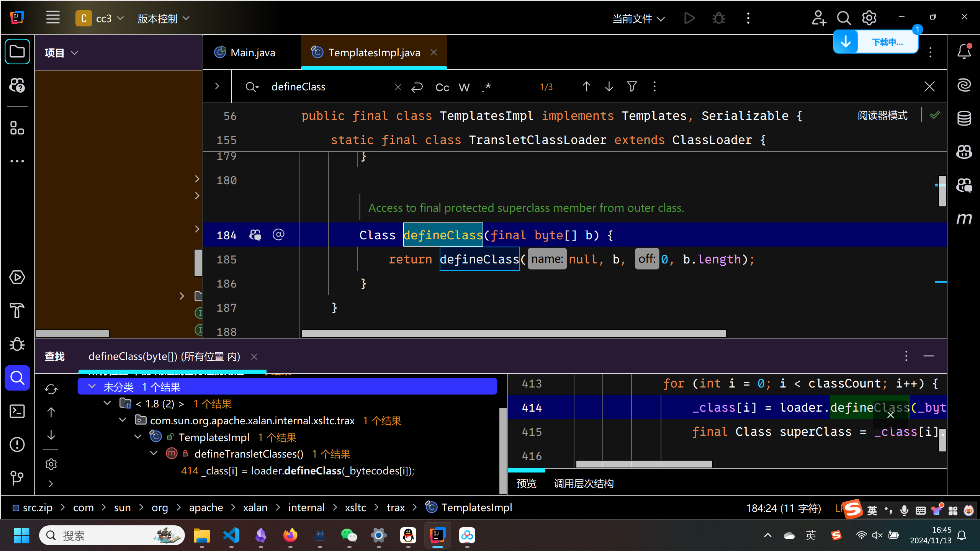The height and width of the screenshot is (551, 980).
Task: Collapse the 未分类 results group
Action: tap(92, 386)
